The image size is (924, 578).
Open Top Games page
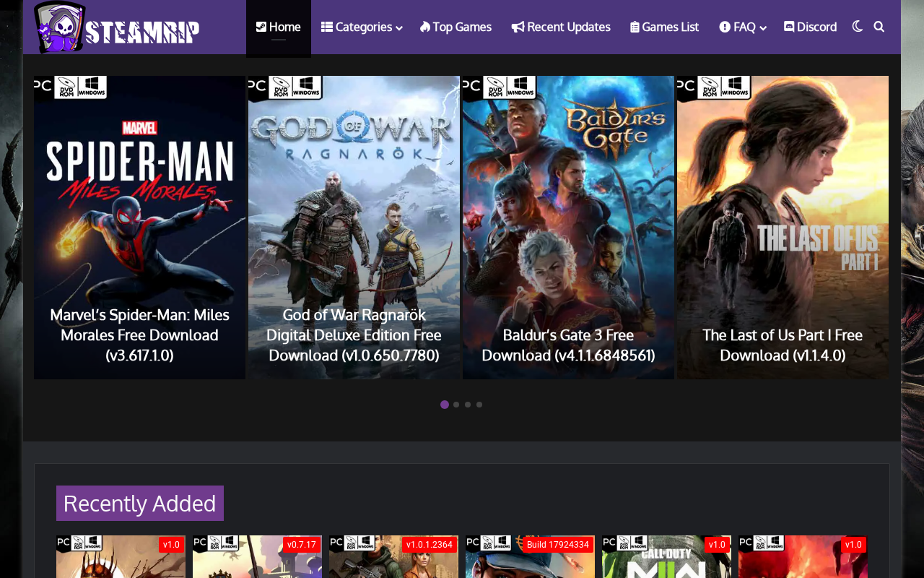456,27
